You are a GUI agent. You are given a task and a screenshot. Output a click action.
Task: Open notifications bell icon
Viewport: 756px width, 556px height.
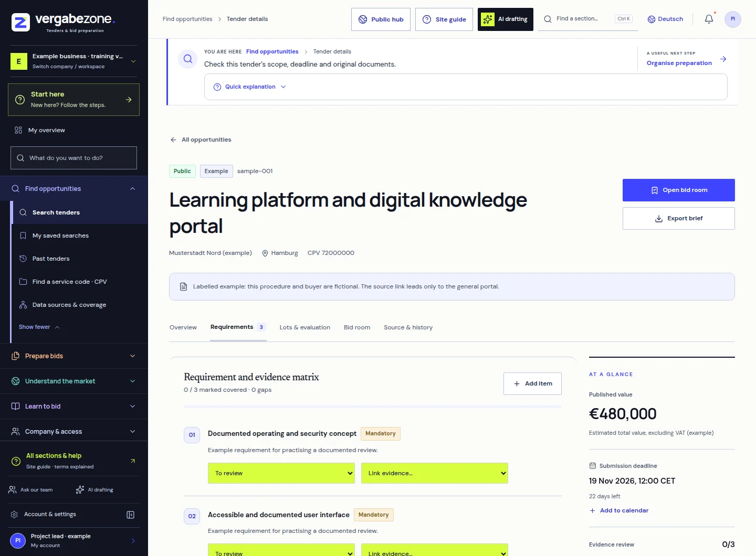(x=709, y=19)
